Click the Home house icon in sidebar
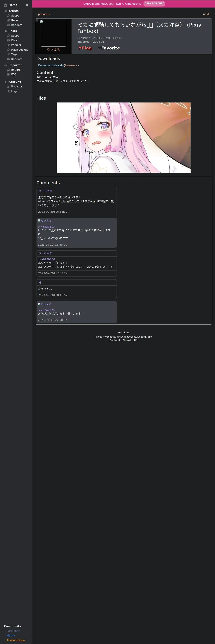The width and height of the screenshot is (215, 644). click(6, 5)
